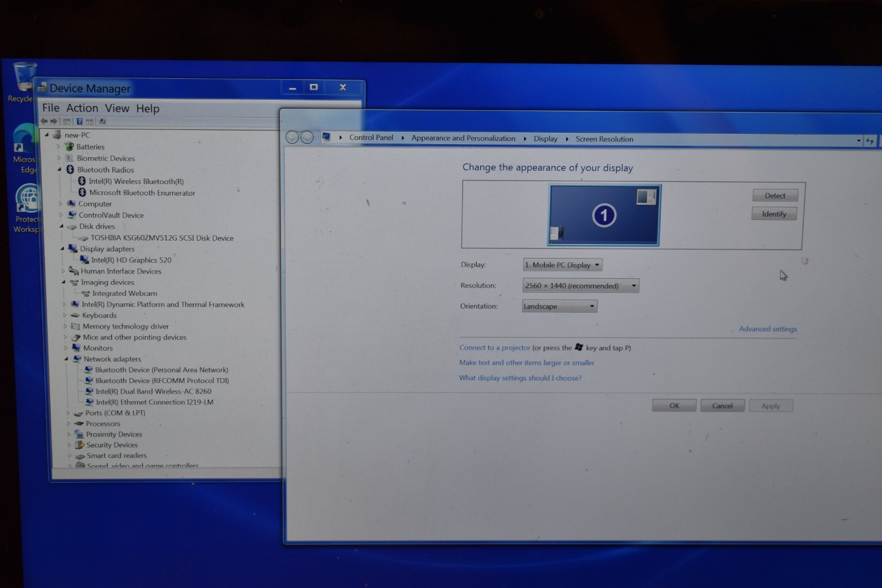Select Bluetooth Device (RFCOMM Protocol TDI)
The height and width of the screenshot is (588, 882).
tap(162, 380)
